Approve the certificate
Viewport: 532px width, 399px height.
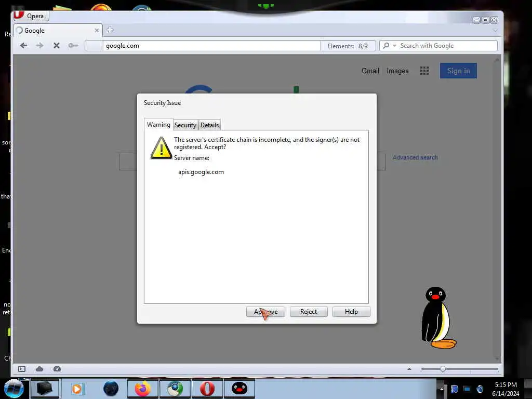pos(265,312)
